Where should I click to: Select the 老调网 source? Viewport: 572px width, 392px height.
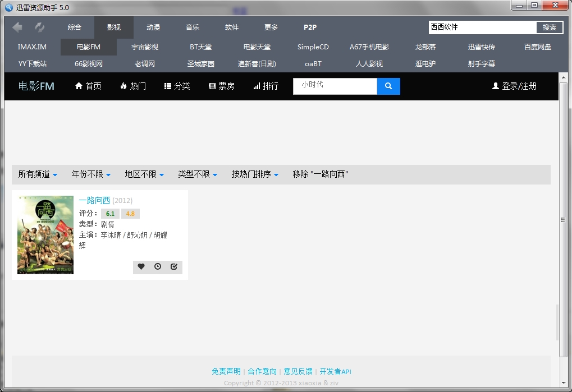click(x=144, y=64)
